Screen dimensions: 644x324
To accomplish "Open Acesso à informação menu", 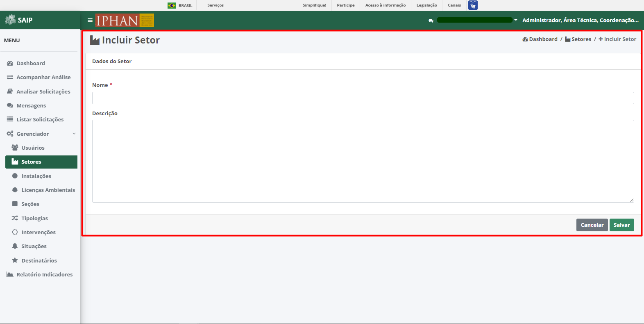I will tap(385, 5).
